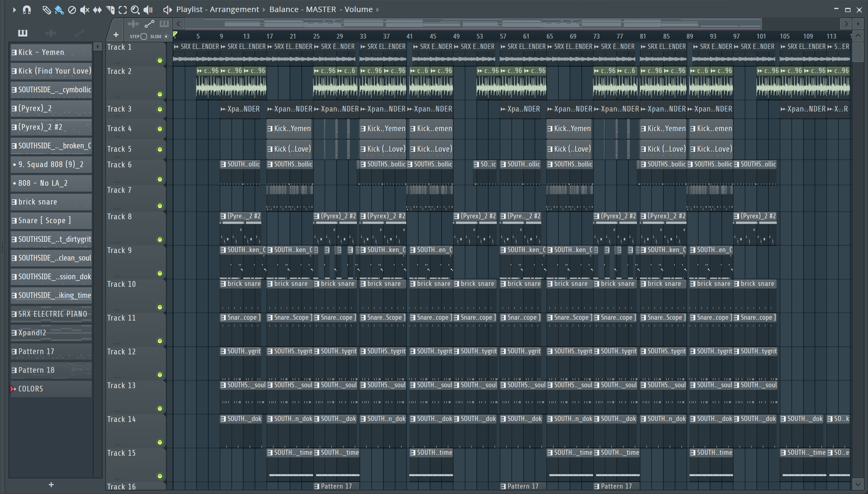Mute Track 3 with its green light
The height and width of the screenshot is (494, 868).
tap(160, 109)
